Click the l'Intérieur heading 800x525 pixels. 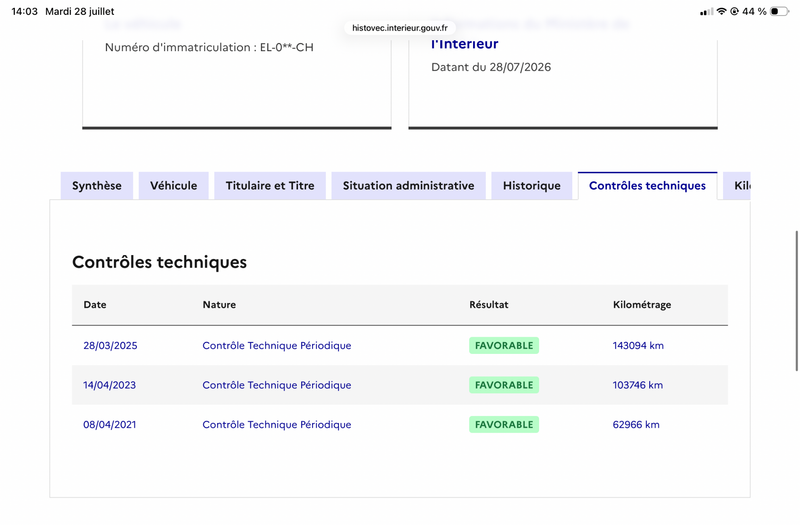pyautogui.click(x=465, y=44)
